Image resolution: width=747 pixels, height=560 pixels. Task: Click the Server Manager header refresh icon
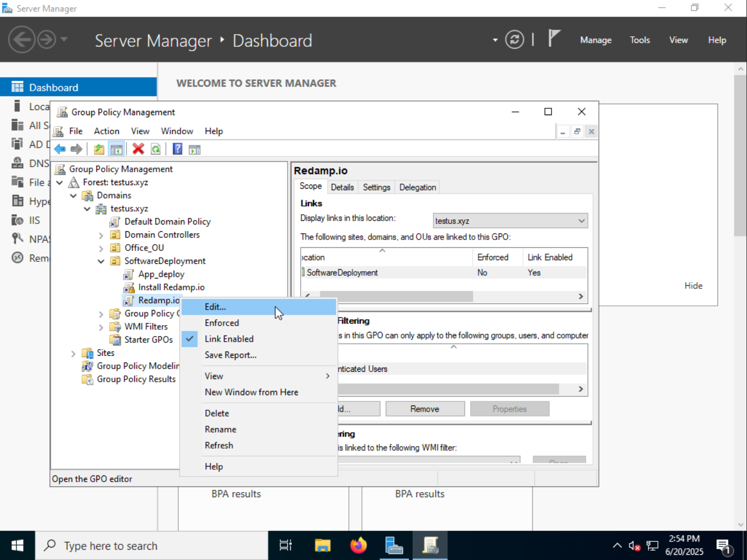tap(514, 40)
